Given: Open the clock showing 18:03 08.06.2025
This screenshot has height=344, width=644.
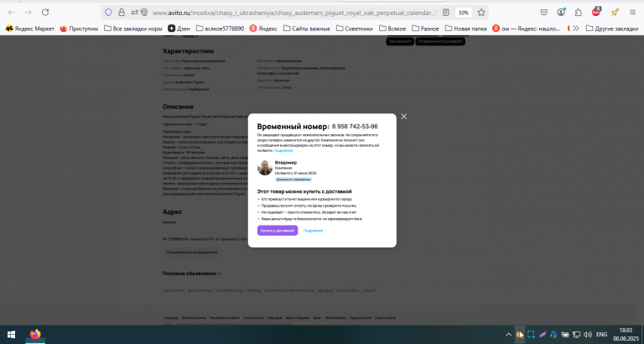Looking at the screenshot, I should coord(624,335).
